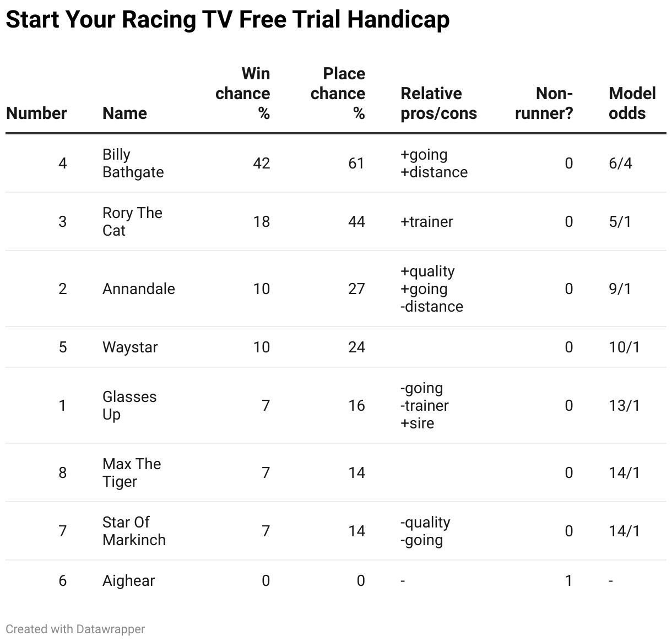Click the Non-runner? column header
The image size is (672, 642).
click(543, 103)
